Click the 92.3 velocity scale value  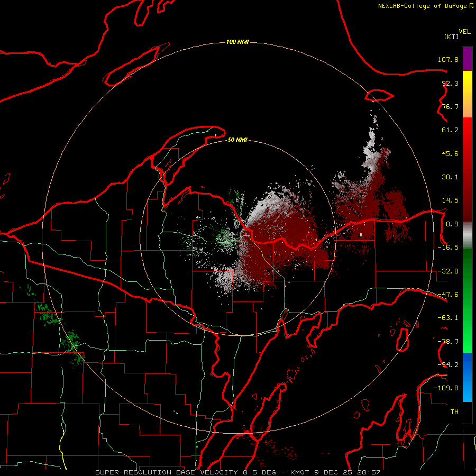(x=450, y=83)
